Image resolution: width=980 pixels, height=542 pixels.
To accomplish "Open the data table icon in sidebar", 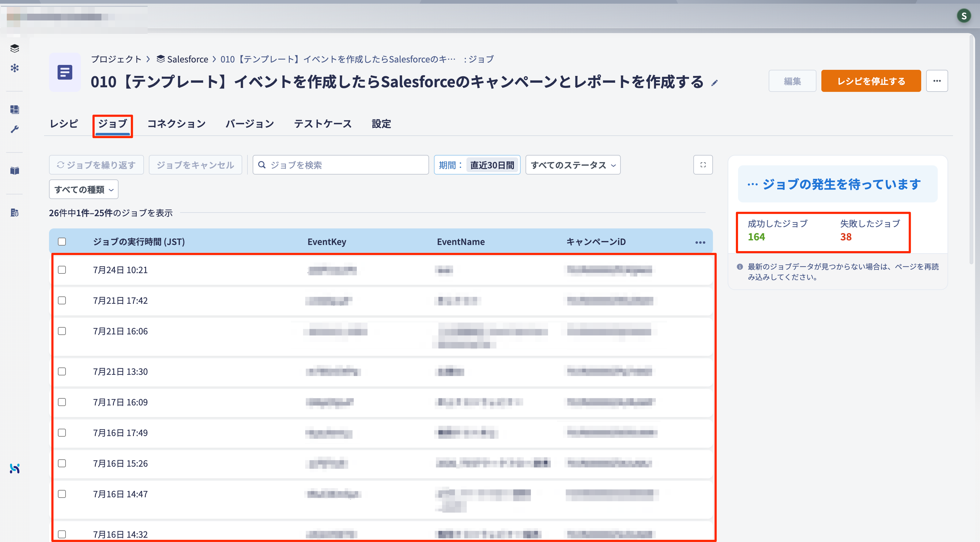I will (14, 213).
